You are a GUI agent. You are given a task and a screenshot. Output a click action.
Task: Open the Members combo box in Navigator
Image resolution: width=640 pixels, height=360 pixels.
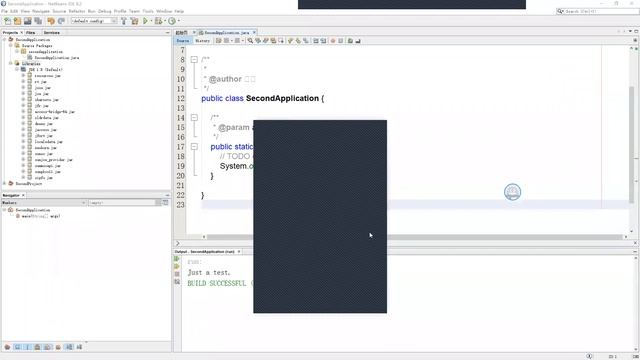(x=44, y=202)
